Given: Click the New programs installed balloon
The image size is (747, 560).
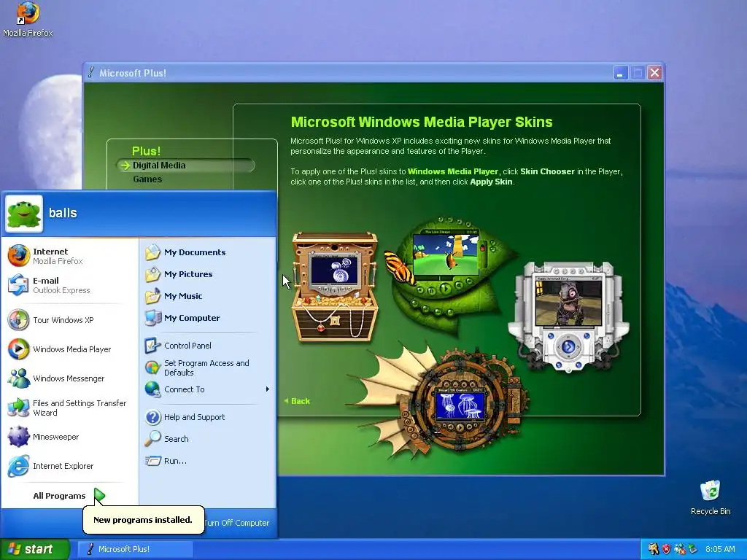Looking at the screenshot, I should (x=144, y=519).
